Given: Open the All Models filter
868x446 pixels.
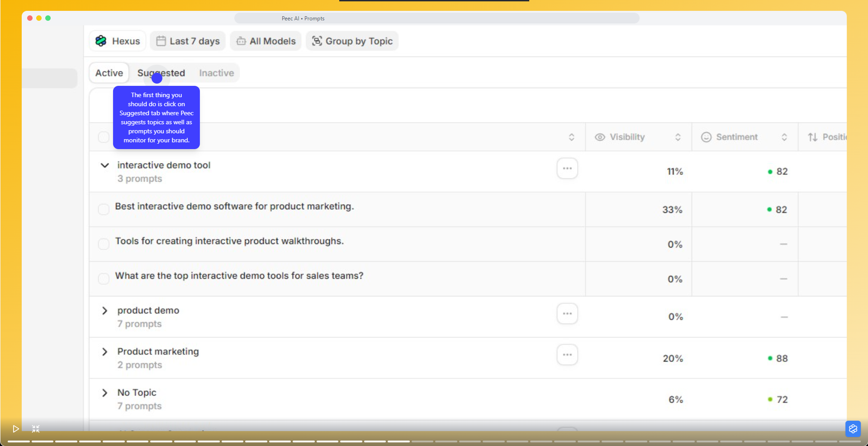Looking at the screenshot, I should pos(266,41).
